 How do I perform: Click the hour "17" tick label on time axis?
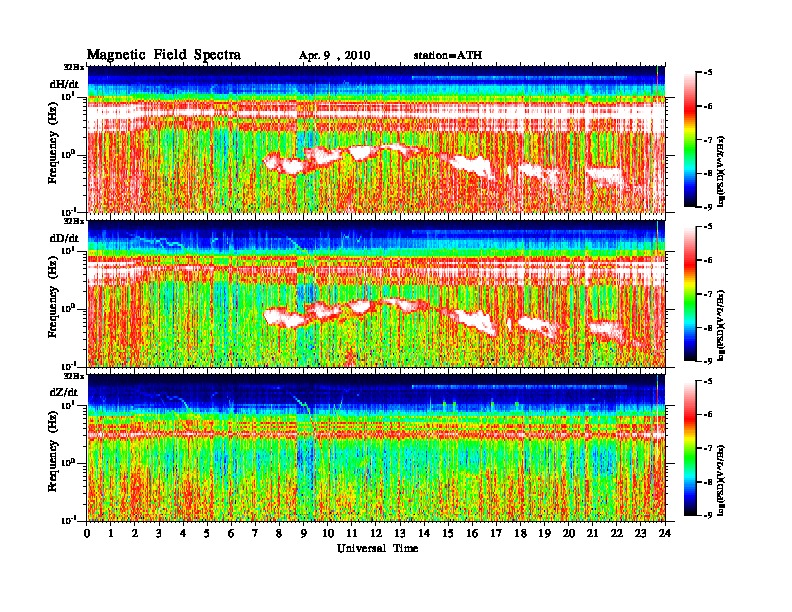496,534
